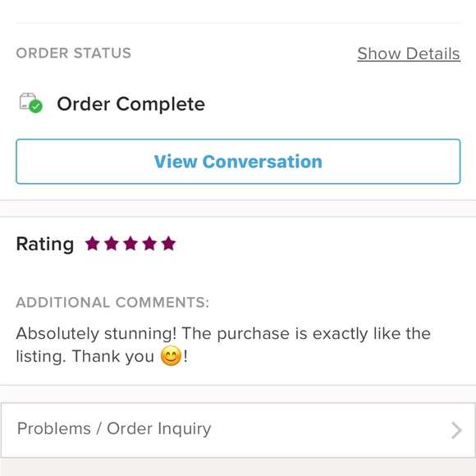Image resolution: width=476 pixels, height=476 pixels.
Task: Click the ADDITIONAL COMMENTS heading
Action: pyautogui.click(x=112, y=302)
